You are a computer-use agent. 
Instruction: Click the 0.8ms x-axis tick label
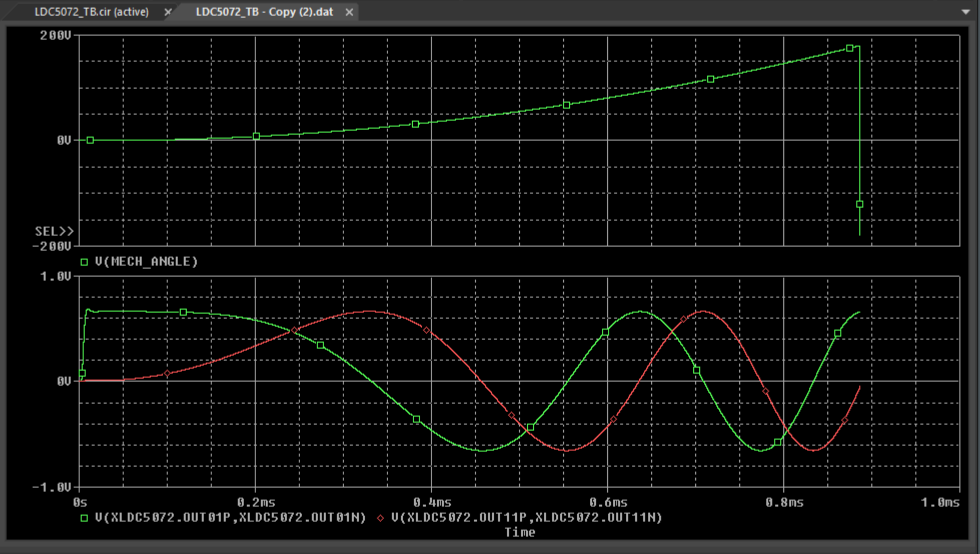tap(784, 502)
